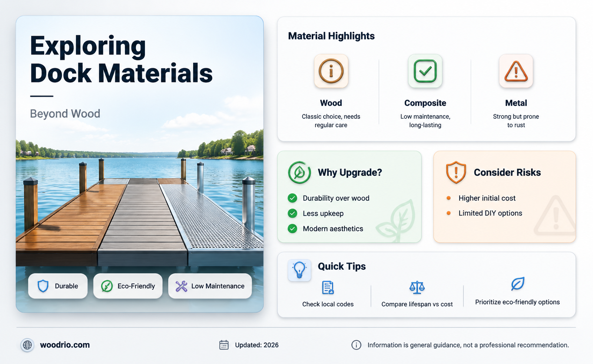This screenshot has width=593, height=364.
Task: Click the orange bullet beside Higher initial cost
Action: (448, 198)
